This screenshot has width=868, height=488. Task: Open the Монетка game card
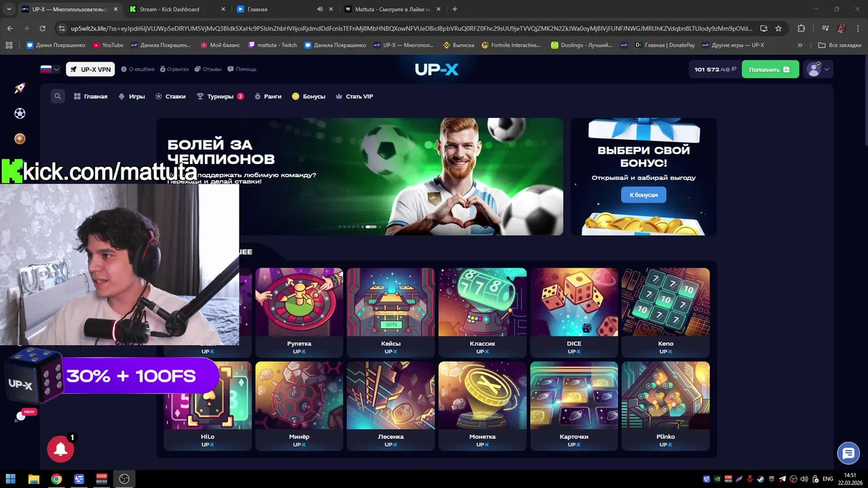(482, 405)
